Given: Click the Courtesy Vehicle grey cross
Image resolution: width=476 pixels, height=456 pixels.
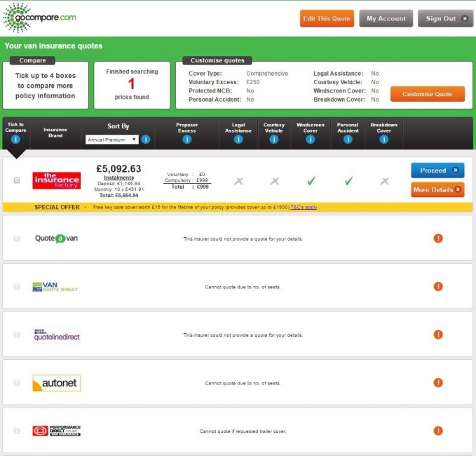Looking at the screenshot, I should pos(275,182).
